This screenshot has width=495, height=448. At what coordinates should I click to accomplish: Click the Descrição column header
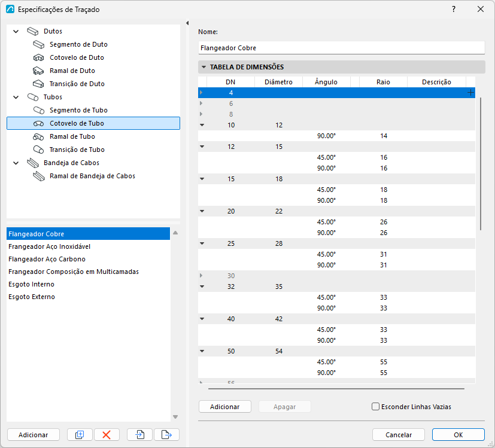tap(436, 82)
